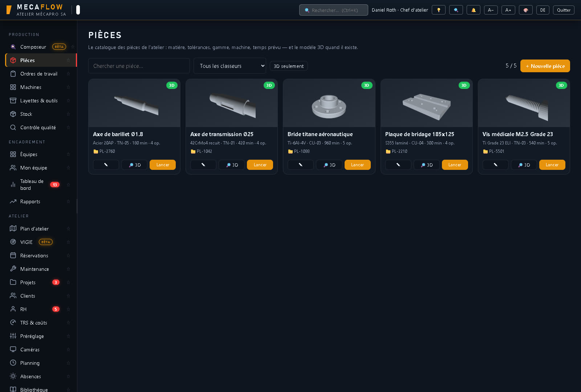Toggle the 3D seulement filter
Image resolution: width=581 pixels, height=392 pixels.
click(289, 66)
